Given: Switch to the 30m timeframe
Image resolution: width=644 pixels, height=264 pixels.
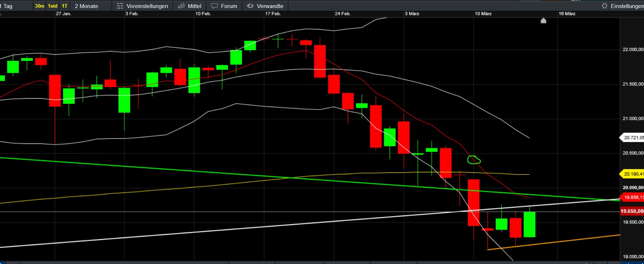Looking at the screenshot, I should pyautogui.click(x=39, y=6).
